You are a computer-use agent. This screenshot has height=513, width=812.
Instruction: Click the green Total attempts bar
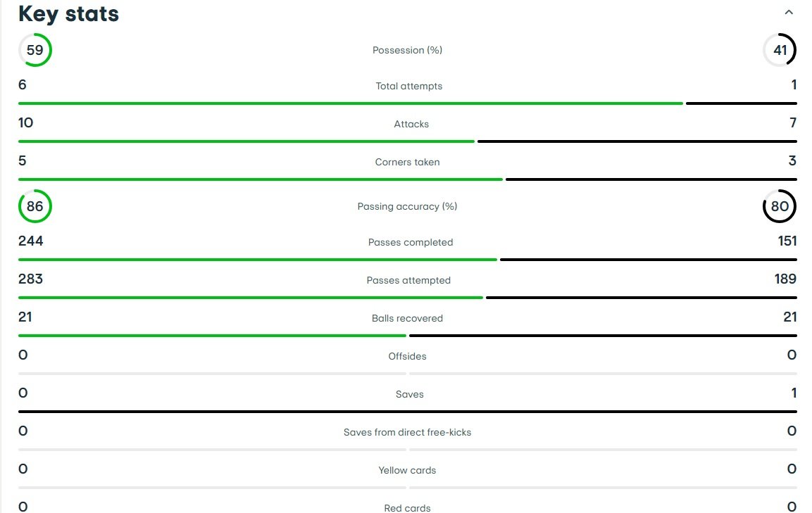pos(351,103)
